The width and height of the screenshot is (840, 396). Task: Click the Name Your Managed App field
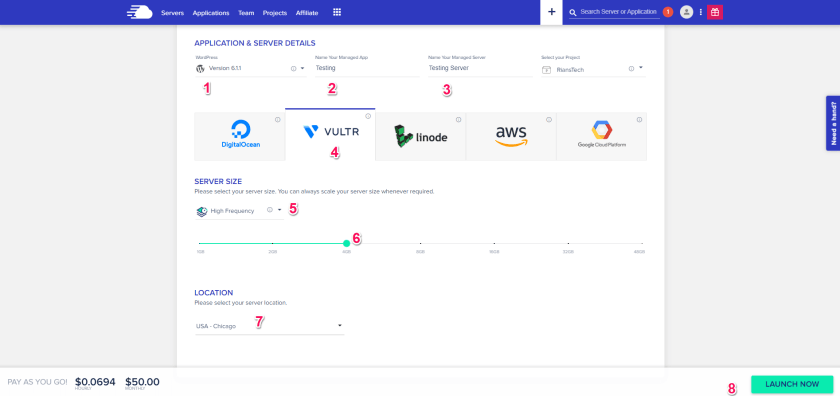tap(367, 69)
